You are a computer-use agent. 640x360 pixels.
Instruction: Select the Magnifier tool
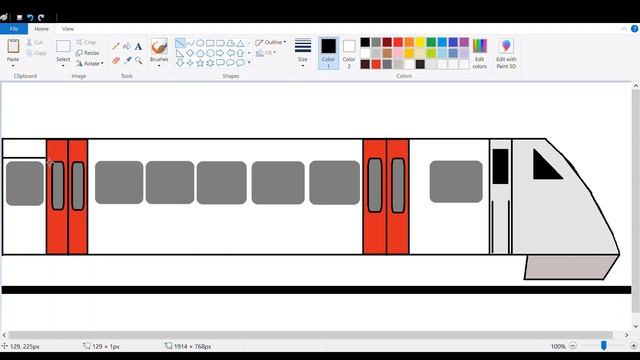[138, 60]
